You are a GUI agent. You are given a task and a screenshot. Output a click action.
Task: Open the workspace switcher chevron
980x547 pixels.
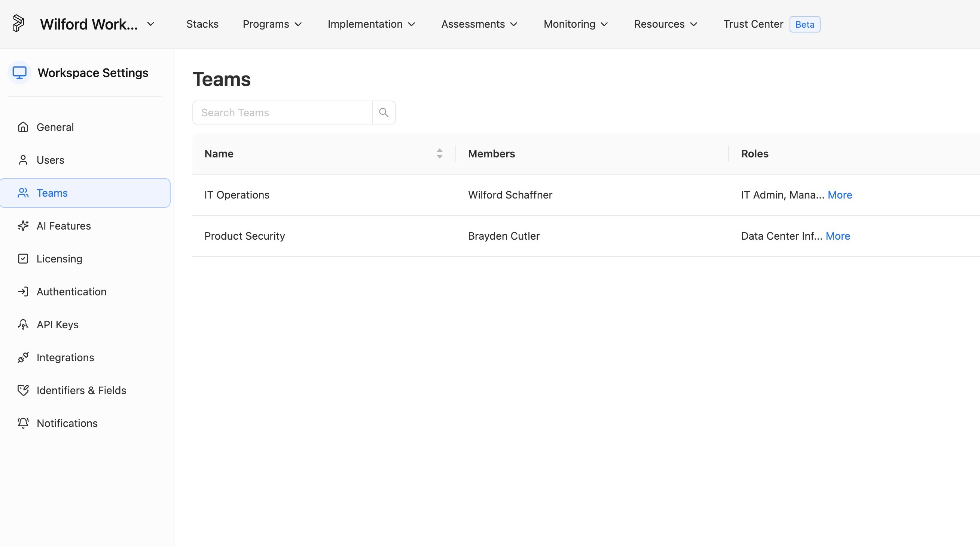click(151, 24)
